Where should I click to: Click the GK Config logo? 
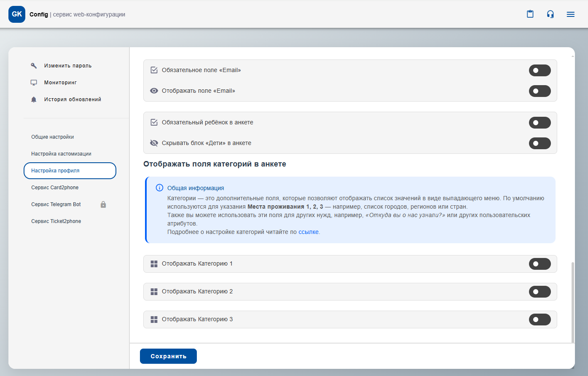(17, 14)
